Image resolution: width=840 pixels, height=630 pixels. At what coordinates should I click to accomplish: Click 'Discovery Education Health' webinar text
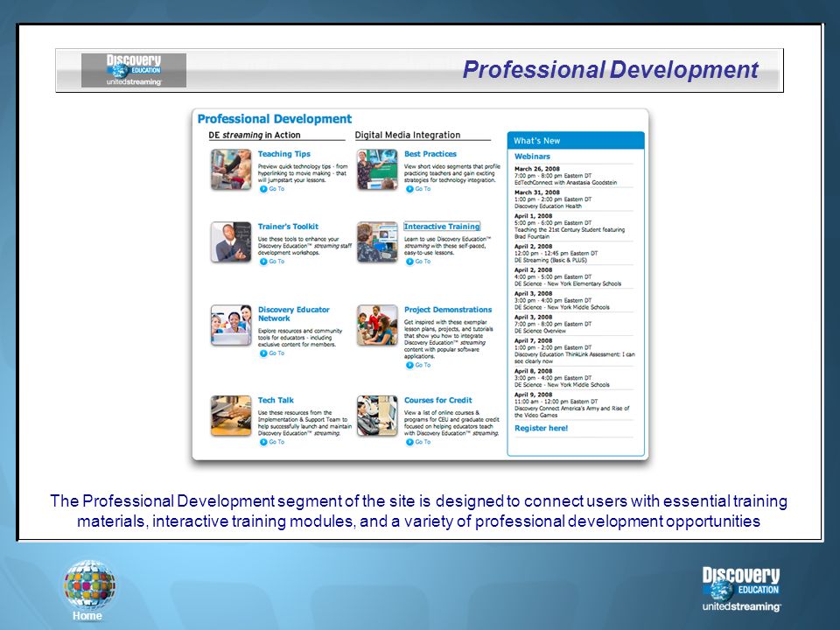548,206
